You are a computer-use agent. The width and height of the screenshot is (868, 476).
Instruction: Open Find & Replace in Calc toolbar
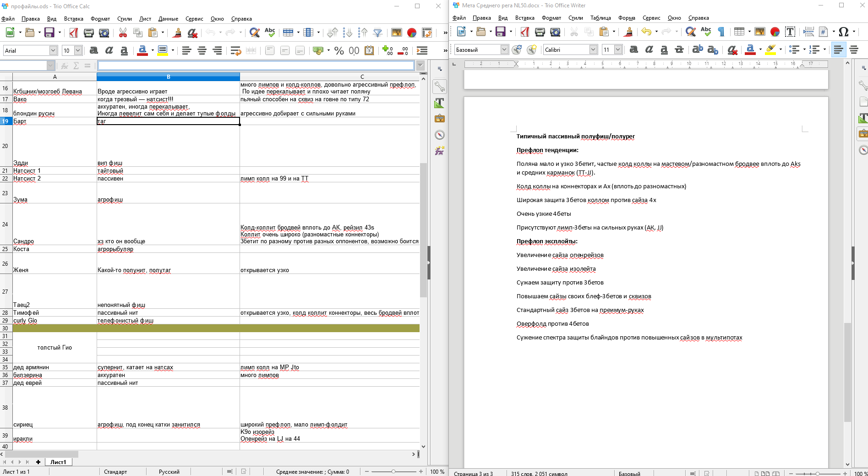click(x=255, y=33)
